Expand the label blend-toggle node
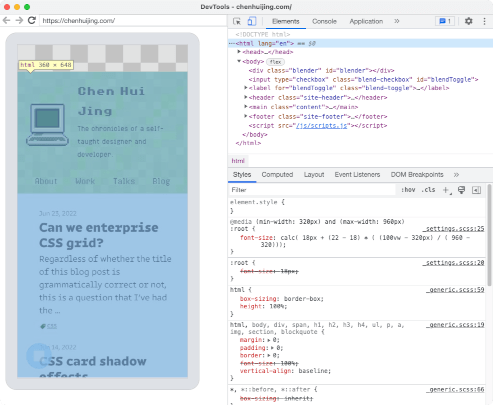 [246, 88]
